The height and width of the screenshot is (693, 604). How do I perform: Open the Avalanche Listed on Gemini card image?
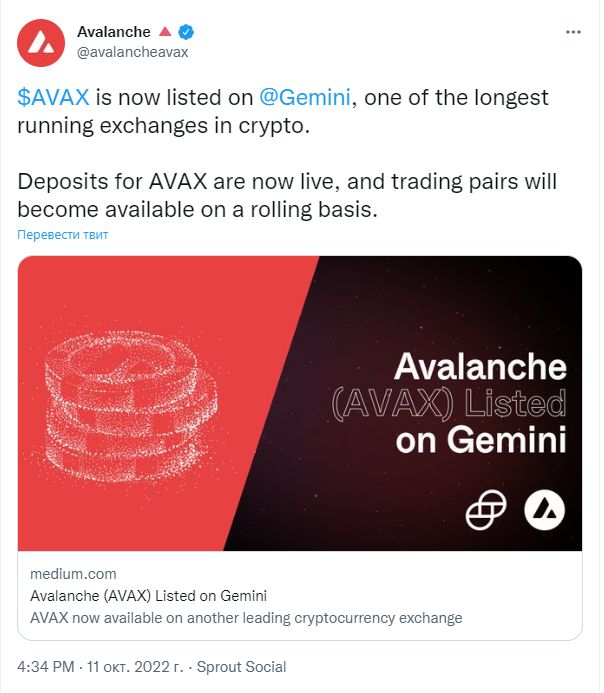pos(300,403)
